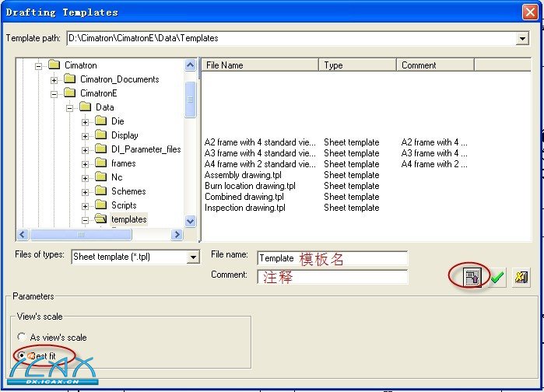
Task: Select the Cimatron_Documents folder icon
Action: pos(70,79)
